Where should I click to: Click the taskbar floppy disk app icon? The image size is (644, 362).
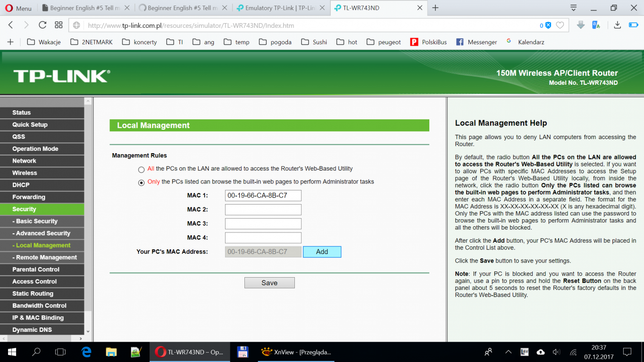pyautogui.click(x=243, y=352)
